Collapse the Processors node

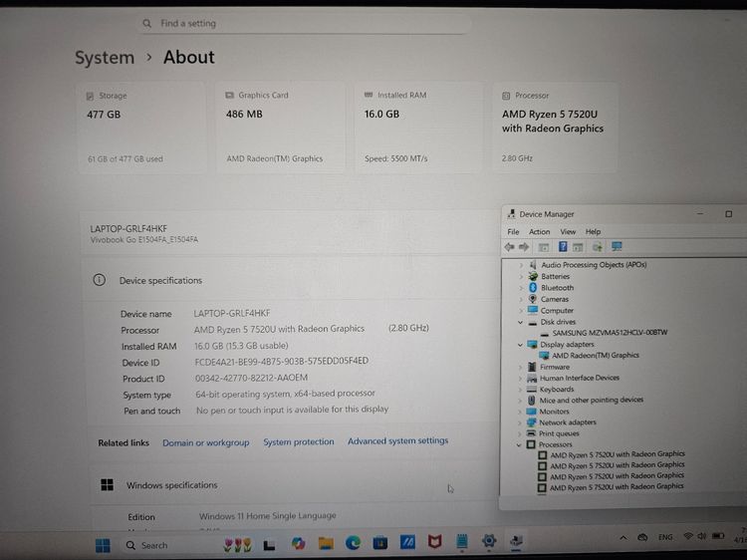pos(519,444)
